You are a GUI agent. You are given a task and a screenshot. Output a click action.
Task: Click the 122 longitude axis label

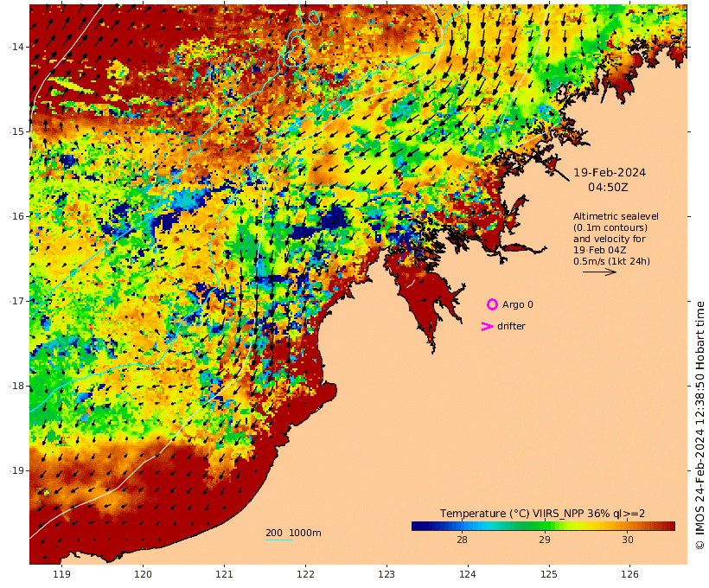[305, 574]
